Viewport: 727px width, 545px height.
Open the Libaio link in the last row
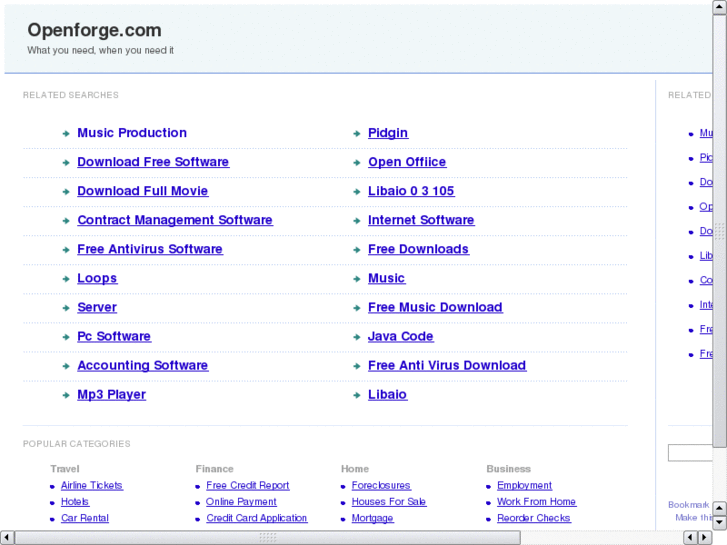(388, 395)
